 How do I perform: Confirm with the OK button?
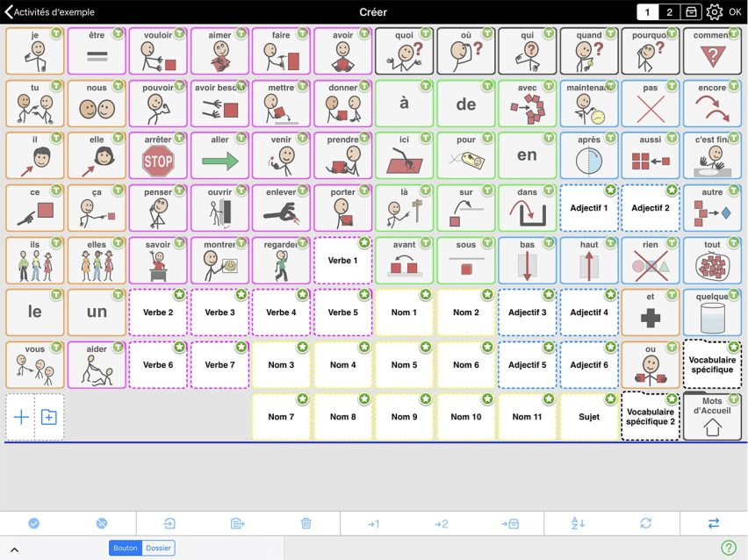point(735,12)
